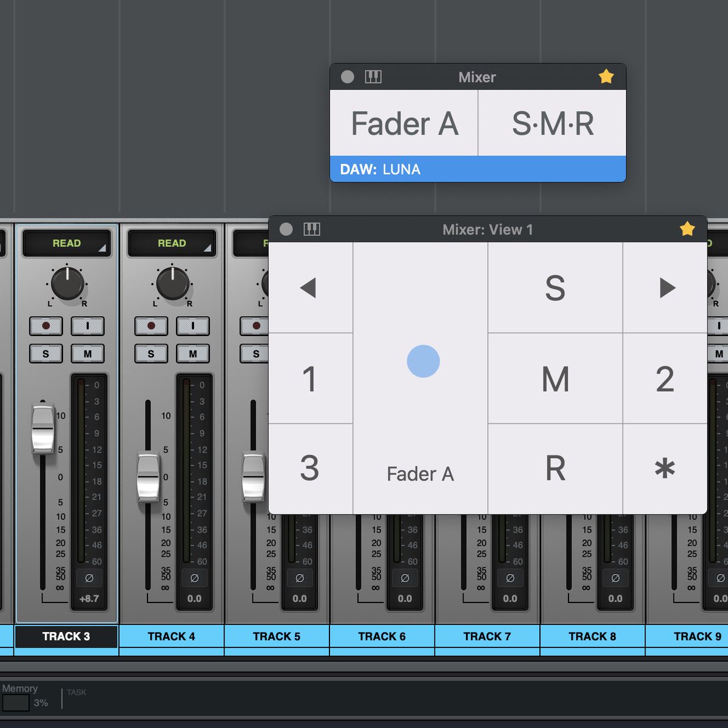Click the piano keys icon in Mixer: View 1
The width and height of the screenshot is (728, 728).
[x=312, y=229]
